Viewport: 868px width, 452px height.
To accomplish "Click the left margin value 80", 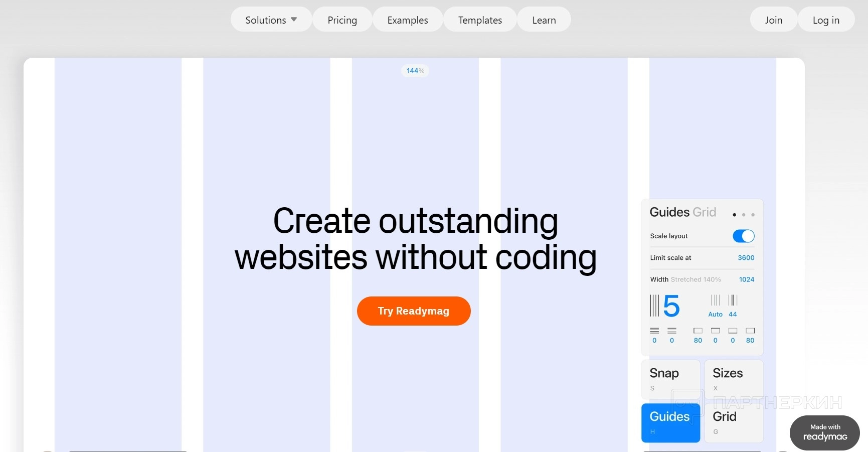I will 698,340.
